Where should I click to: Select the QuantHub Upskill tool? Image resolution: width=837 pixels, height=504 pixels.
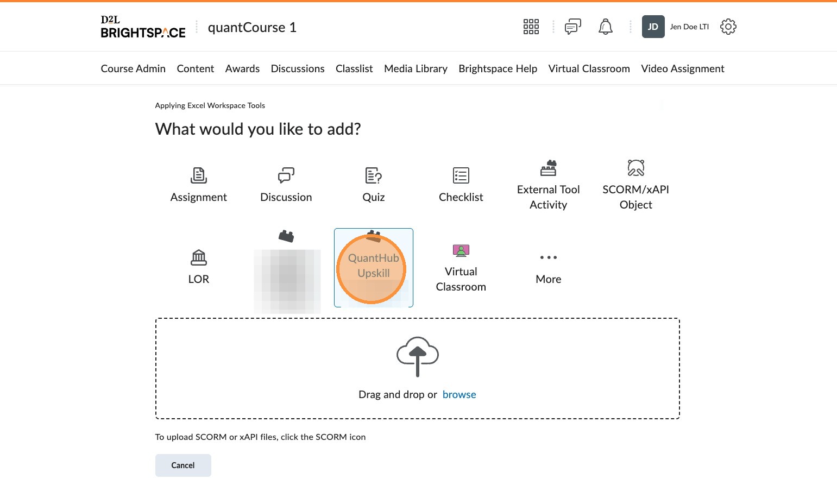[x=373, y=267]
